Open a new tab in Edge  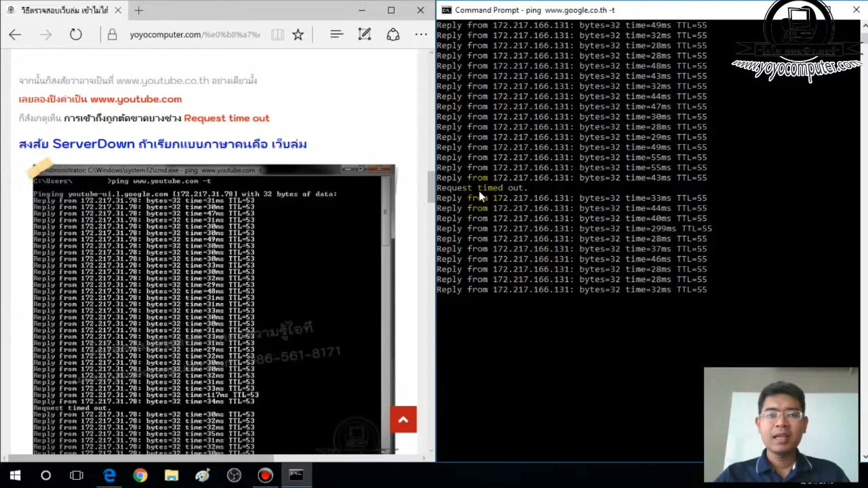point(138,10)
